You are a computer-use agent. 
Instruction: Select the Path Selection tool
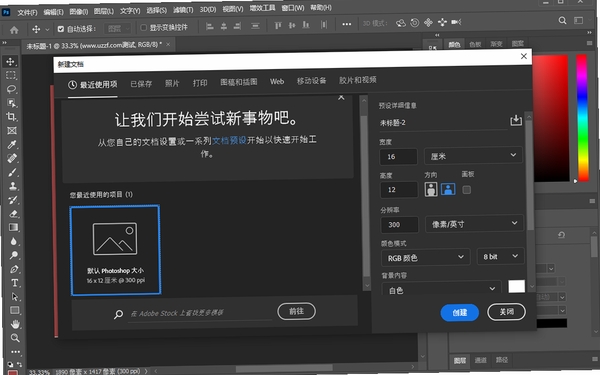coord(15,297)
